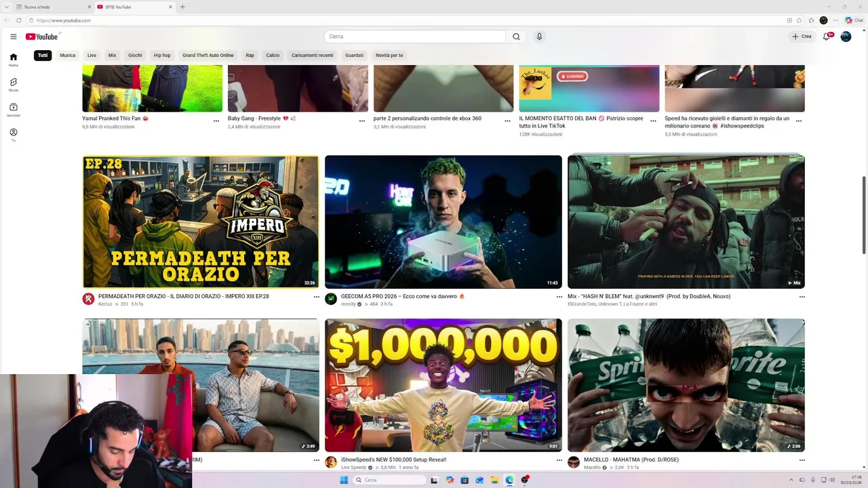Open the YouTube hamburger guide menu
Screen dimensions: 868x488
tap(13, 37)
